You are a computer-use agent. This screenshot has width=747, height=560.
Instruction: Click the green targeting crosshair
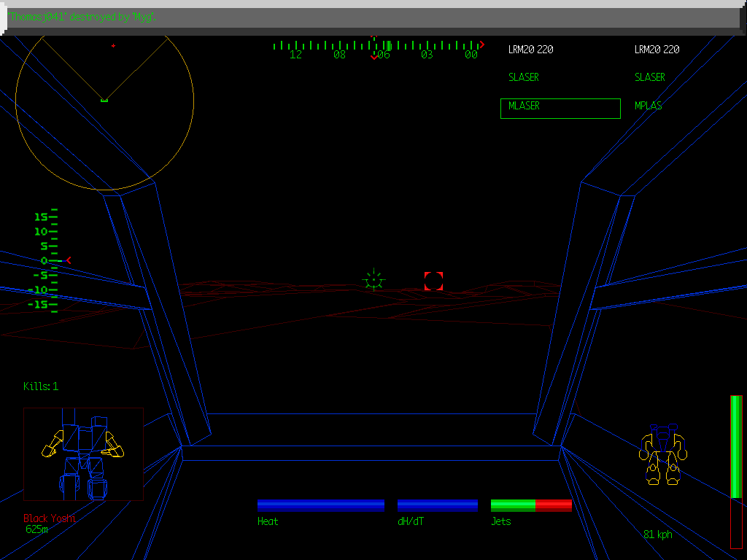pyautogui.click(x=373, y=279)
